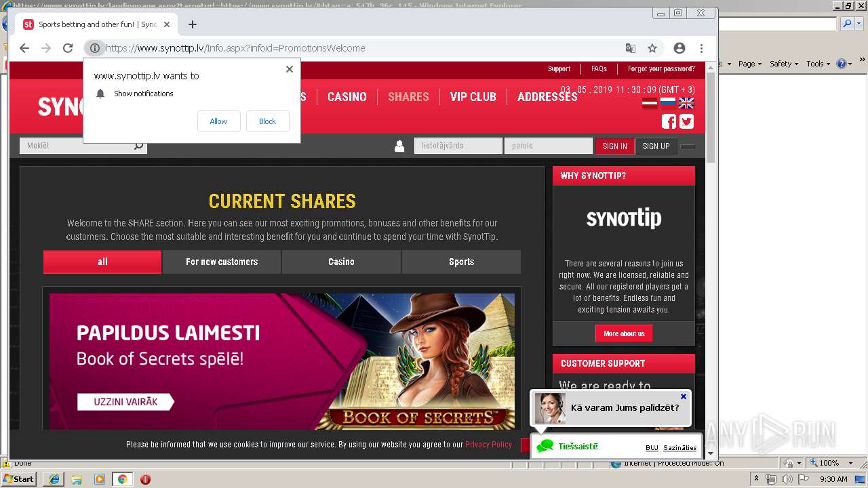The image size is (868, 488).
Task: Close the Sports betting tab
Action: pos(167,24)
